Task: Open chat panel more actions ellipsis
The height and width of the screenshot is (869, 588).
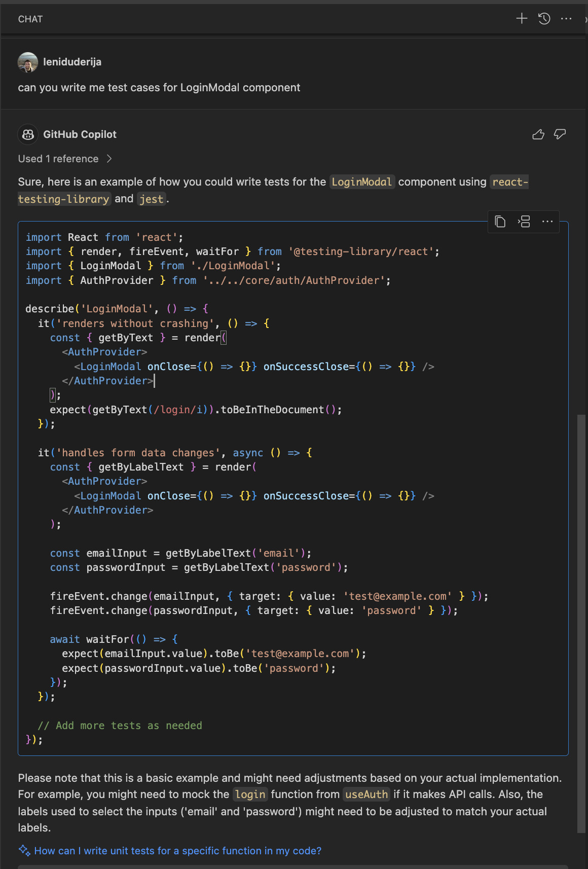Action: coord(566,19)
